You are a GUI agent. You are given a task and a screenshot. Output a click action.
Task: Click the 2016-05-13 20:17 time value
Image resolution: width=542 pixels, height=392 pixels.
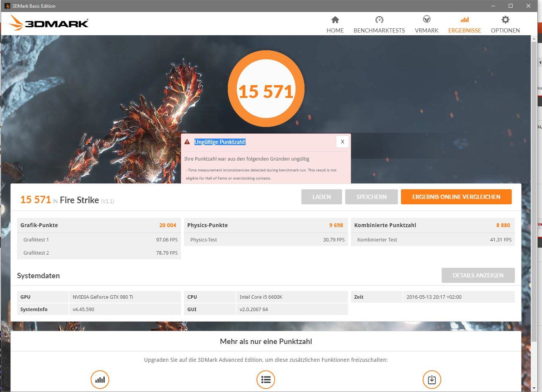434,297
